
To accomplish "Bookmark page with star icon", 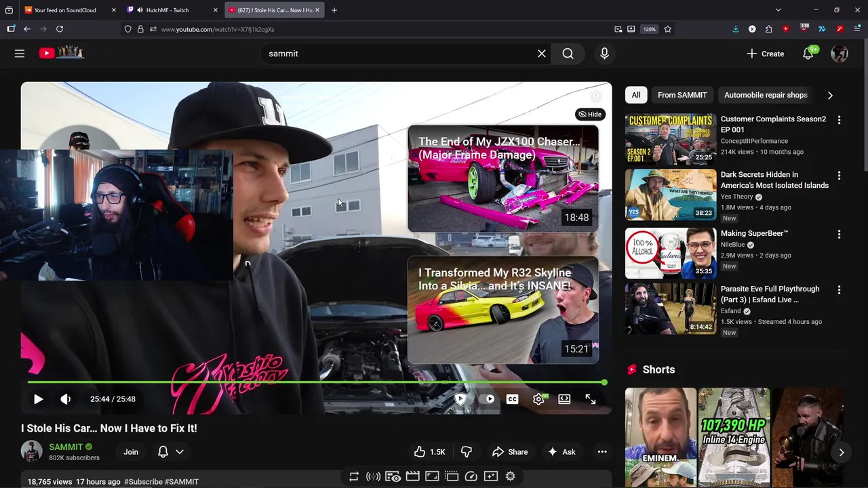I will 668,29.
